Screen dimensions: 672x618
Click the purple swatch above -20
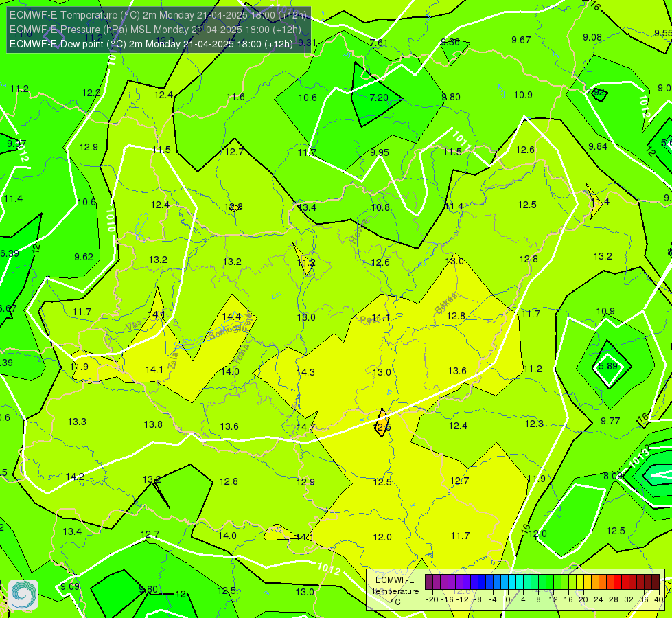coord(429,582)
